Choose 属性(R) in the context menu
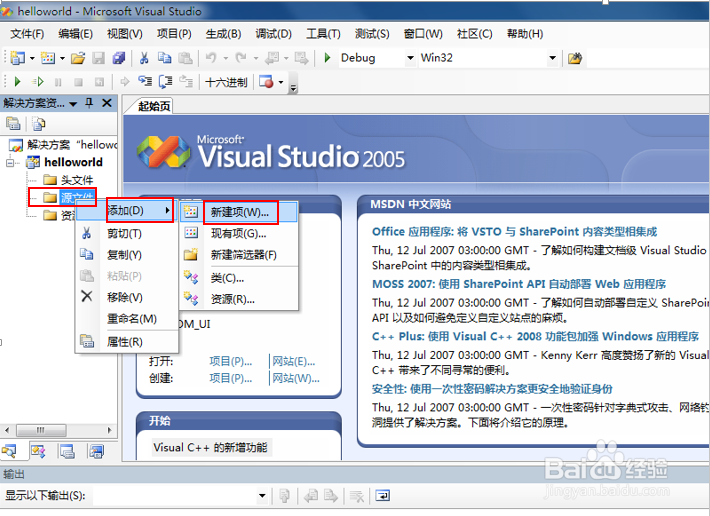The width and height of the screenshot is (710, 516). (127, 342)
